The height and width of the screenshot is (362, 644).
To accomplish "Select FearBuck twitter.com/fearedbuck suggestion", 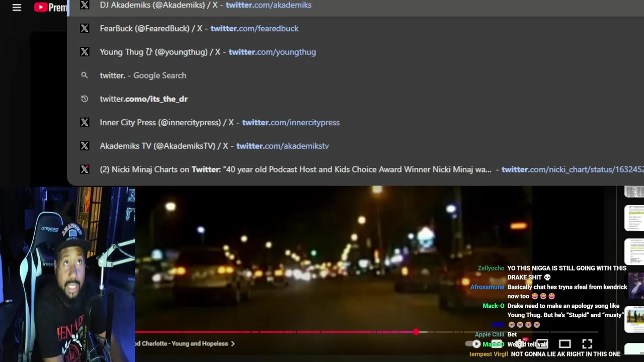I will click(355, 29).
